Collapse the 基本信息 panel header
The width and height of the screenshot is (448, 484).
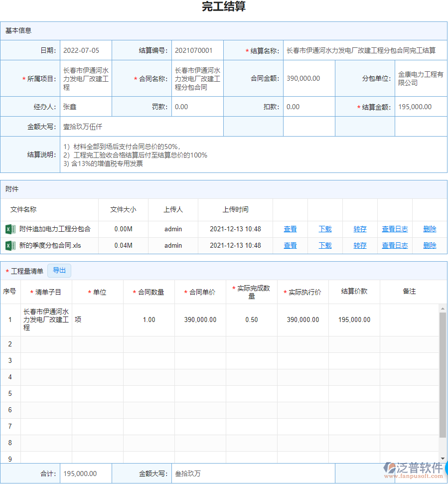tap(19, 31)
